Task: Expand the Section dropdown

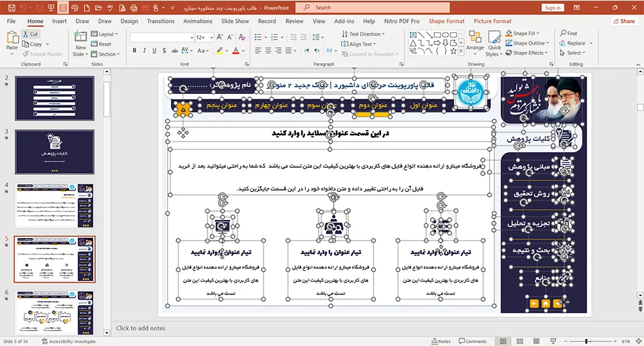Action: click(105, 54)
